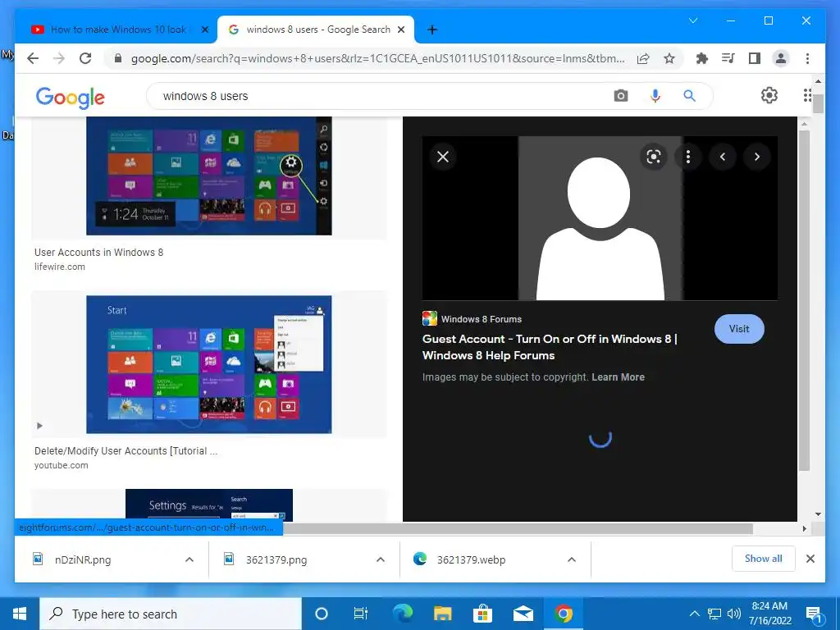840x630 pixels.
Task: Start voice search with microphone
Action: pos(655,96)
